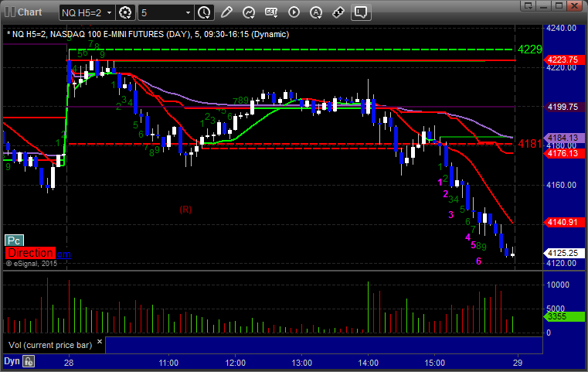The height and width of the screenshot is (372, 588).
Task: Click the Chart title label
Action: [29, 12]
